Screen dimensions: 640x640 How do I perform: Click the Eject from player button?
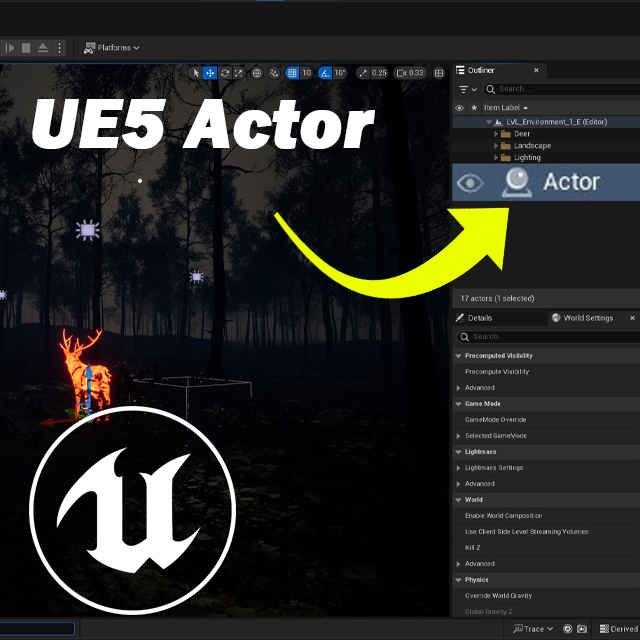tap(42, 48)
